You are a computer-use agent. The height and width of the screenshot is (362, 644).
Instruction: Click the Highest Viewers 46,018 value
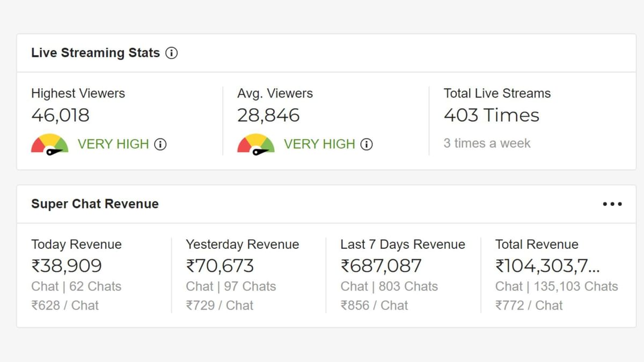point(60,115)
